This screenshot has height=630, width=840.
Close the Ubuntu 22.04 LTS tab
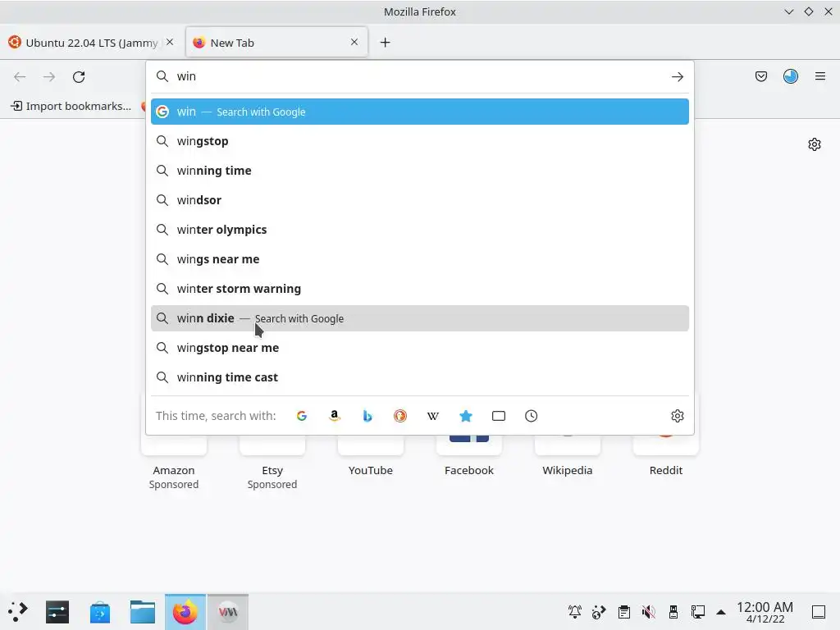pyautogui.click(x=170, y=42)
